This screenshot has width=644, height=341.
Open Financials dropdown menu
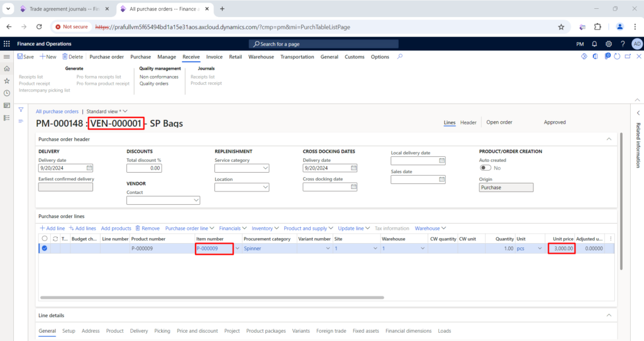(233, 228)
